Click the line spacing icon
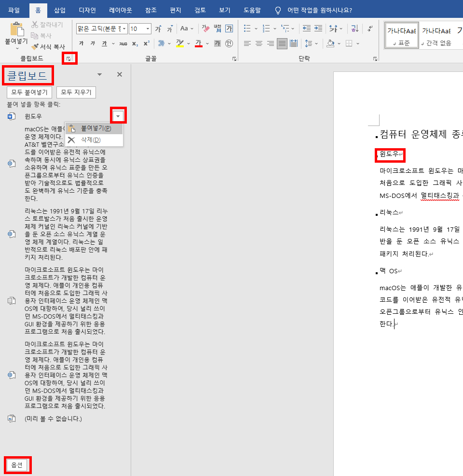Screen dimensions: 463x476 (x=308, y=43)
